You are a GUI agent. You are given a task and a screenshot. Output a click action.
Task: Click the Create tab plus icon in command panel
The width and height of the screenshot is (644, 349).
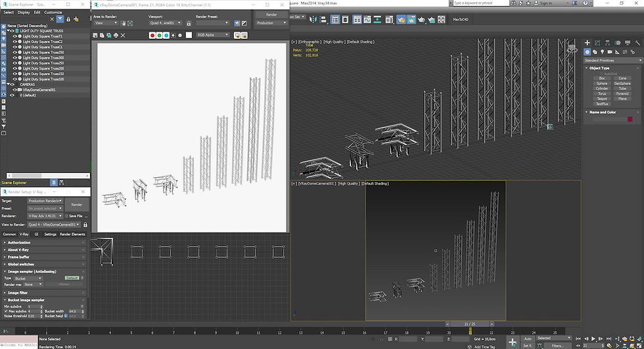tap(587, 43)
